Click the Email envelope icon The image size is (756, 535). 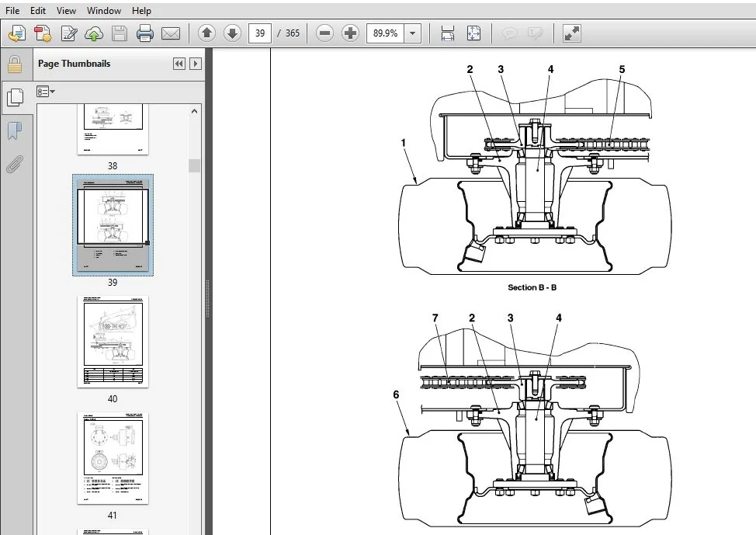point(171,33)
